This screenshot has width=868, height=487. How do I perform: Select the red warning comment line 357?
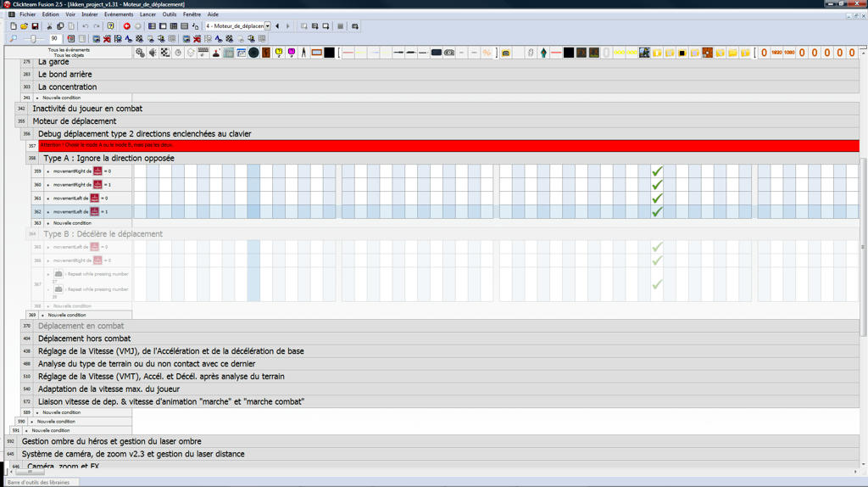[448, 146]
